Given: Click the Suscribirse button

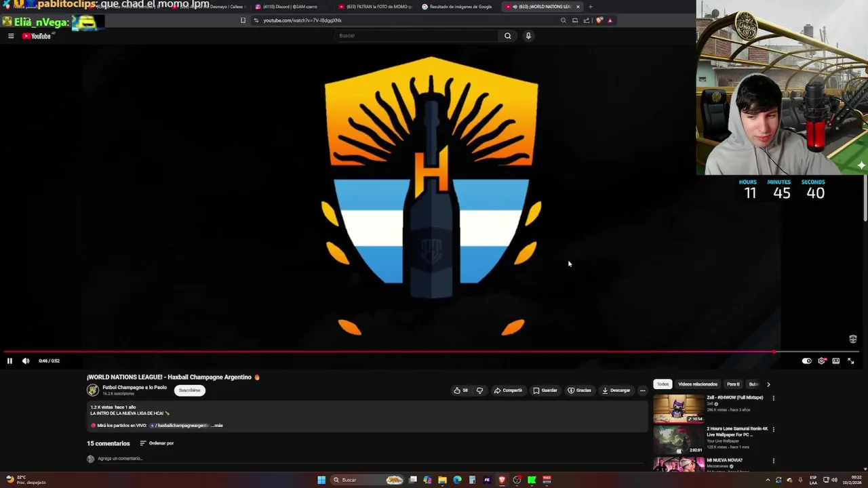Looking at the screenshot, I should click(190, 390).
